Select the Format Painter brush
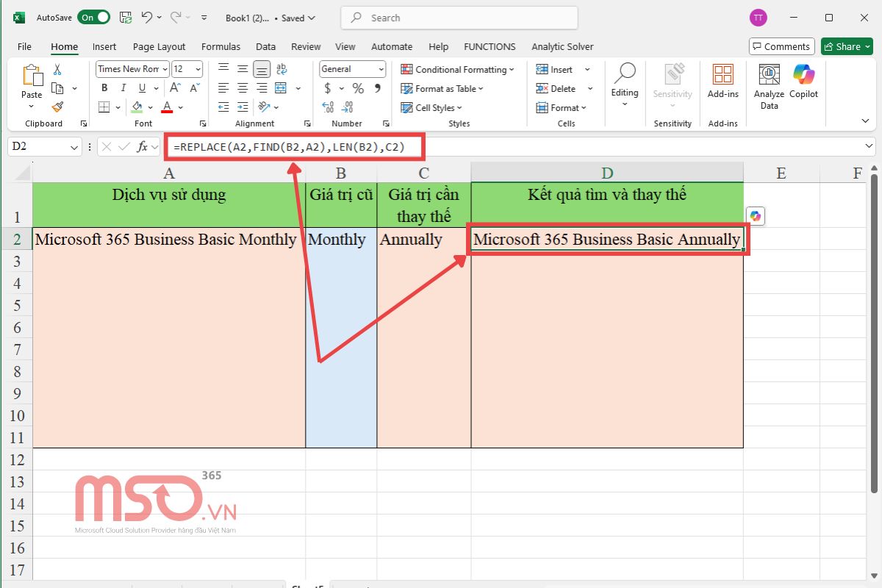The height and width of the screenshot is (588, 882). 57,107
